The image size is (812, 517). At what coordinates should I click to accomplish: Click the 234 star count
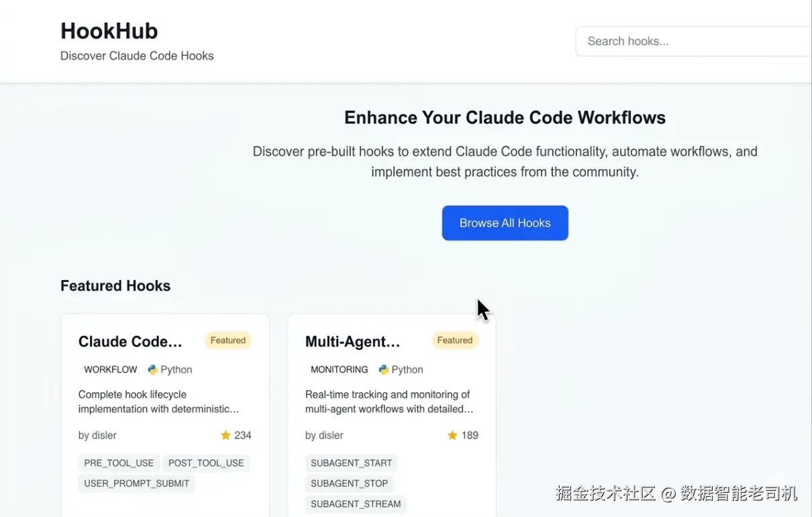243,435
